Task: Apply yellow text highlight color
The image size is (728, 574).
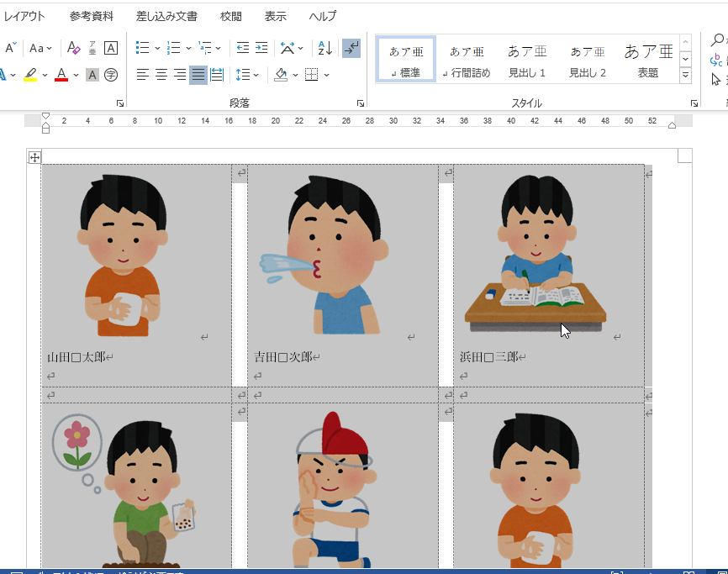Action: (29, 76)
